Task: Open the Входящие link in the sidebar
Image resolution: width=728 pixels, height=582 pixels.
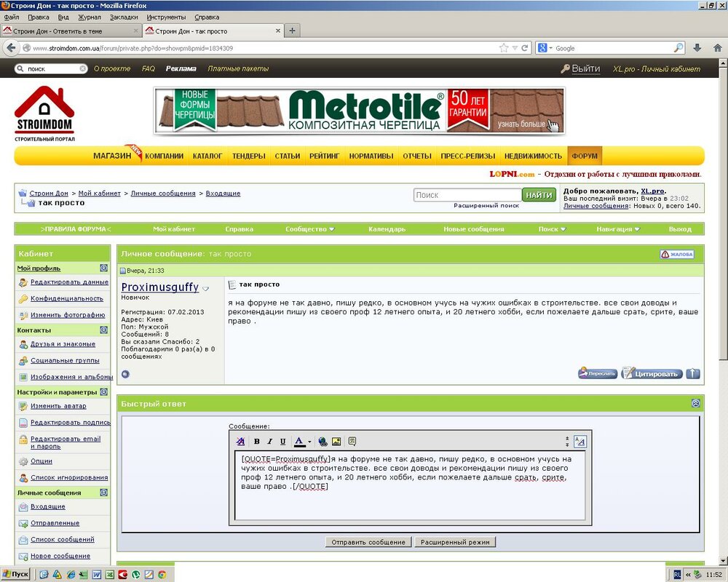Action: (x=47, y=506)
